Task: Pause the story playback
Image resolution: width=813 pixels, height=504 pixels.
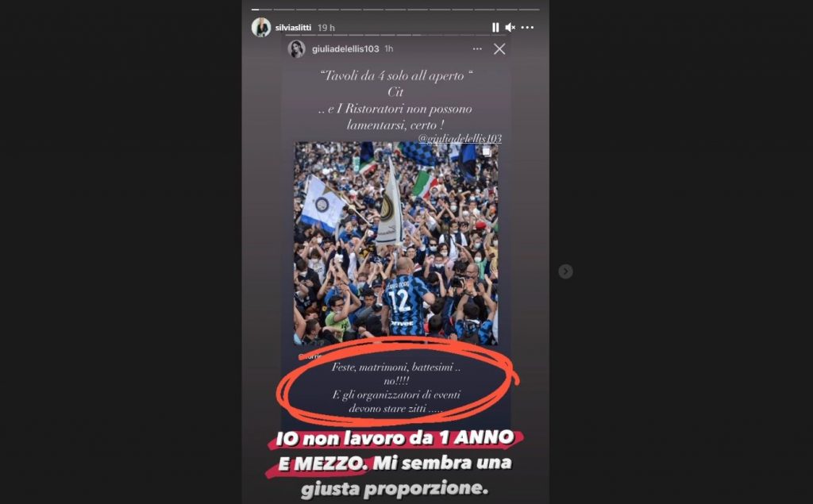Action: [495, 28]
